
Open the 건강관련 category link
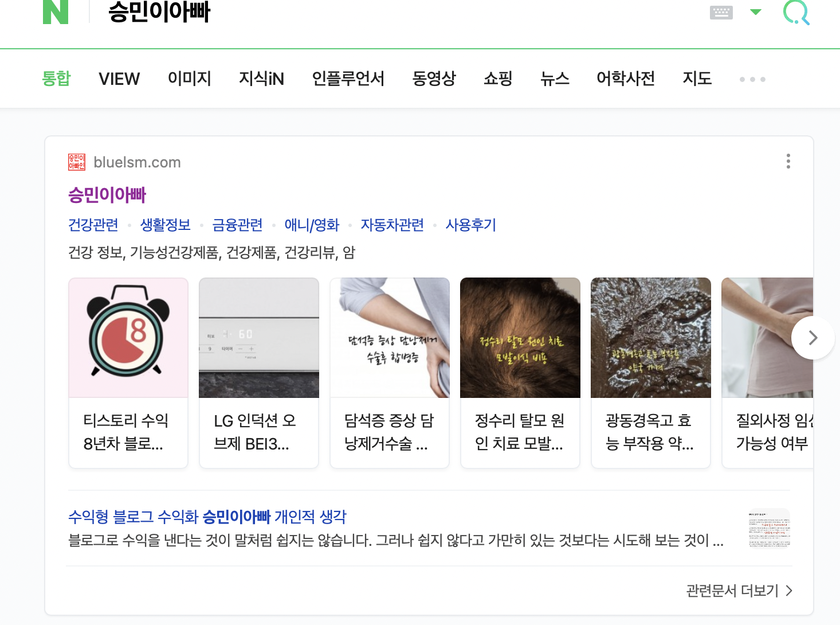point(93,225)
